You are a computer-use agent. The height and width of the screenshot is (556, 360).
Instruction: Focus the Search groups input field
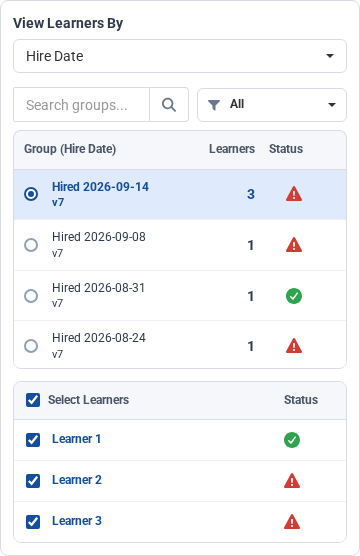tap(82, 105)
